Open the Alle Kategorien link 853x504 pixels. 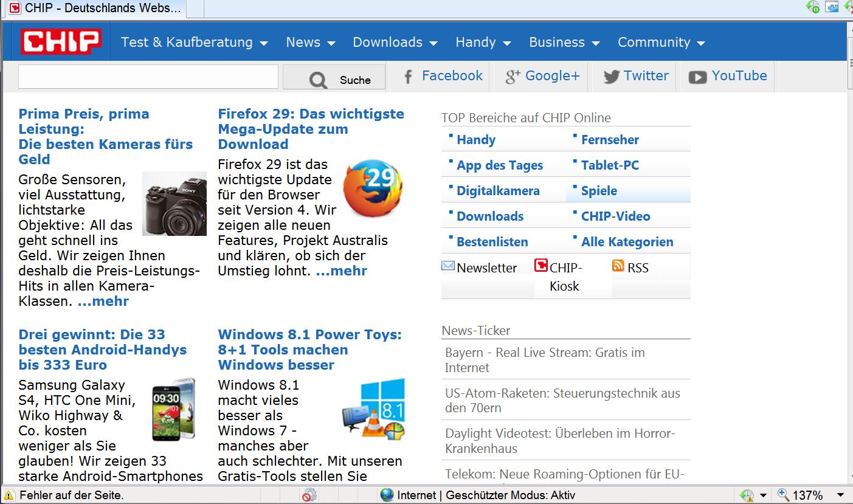point(627,242)
